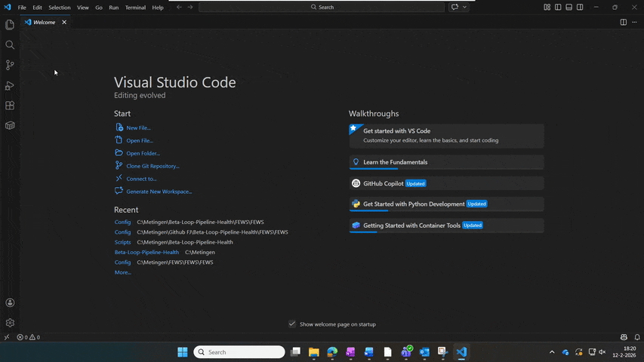Screen dimensions: 644x362
Task: Click the remote window status icon
Action: pos(7,337)
